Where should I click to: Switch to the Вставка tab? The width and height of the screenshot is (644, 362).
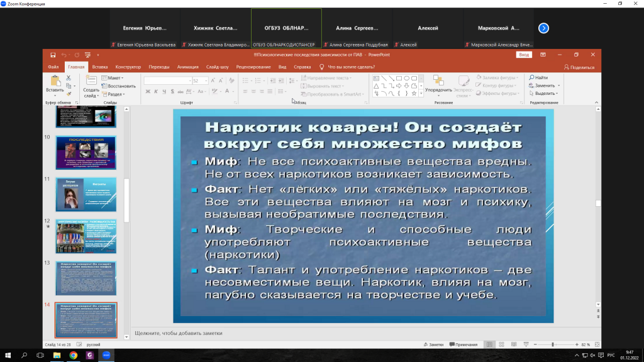tap(100, 67)
